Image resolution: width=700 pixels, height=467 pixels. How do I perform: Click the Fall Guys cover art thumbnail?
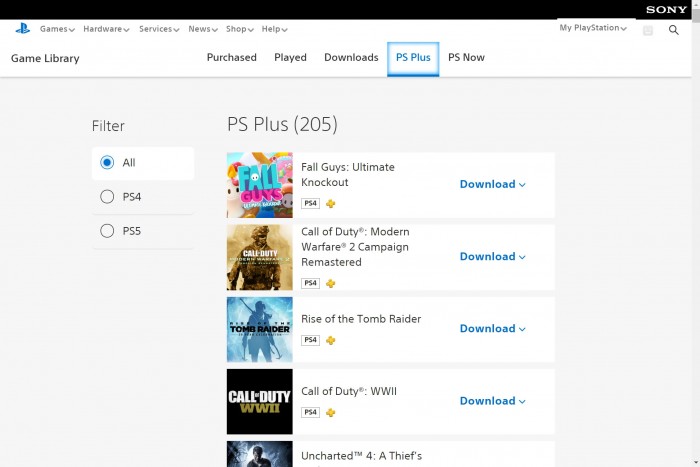pyautogui.click(x=260, y=185)
